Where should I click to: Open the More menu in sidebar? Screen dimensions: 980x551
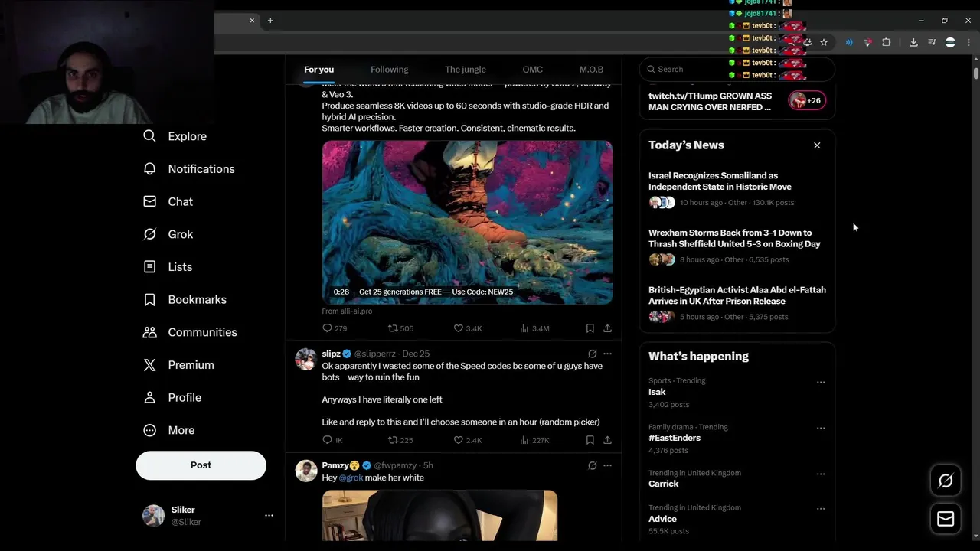[x=169, y=430]
